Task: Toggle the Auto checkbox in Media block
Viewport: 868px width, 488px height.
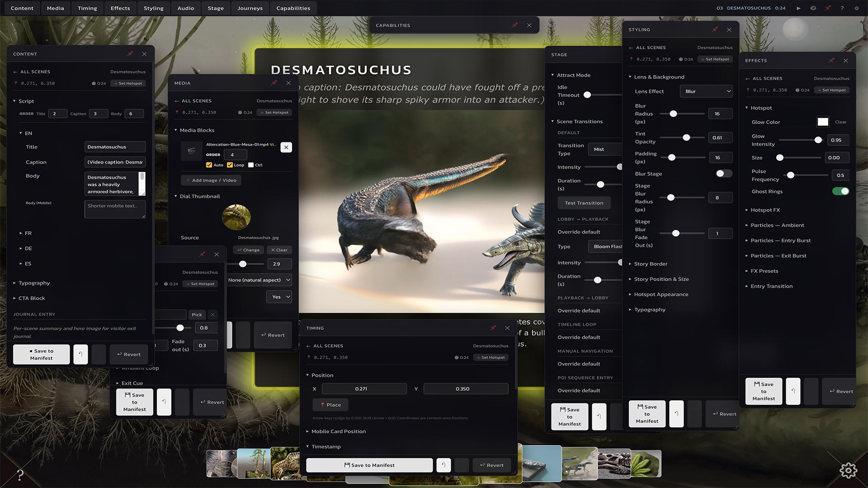Action: coord(209,165)
